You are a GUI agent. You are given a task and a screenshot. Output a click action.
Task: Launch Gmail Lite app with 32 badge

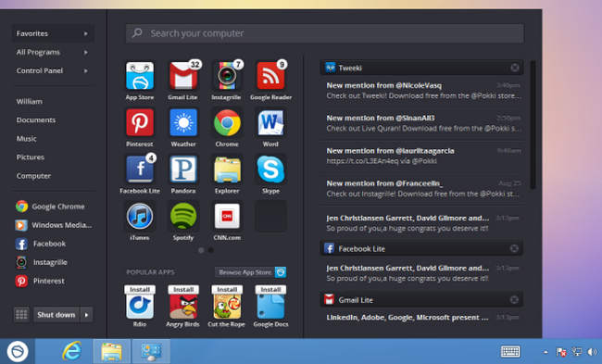coord(183,76)
